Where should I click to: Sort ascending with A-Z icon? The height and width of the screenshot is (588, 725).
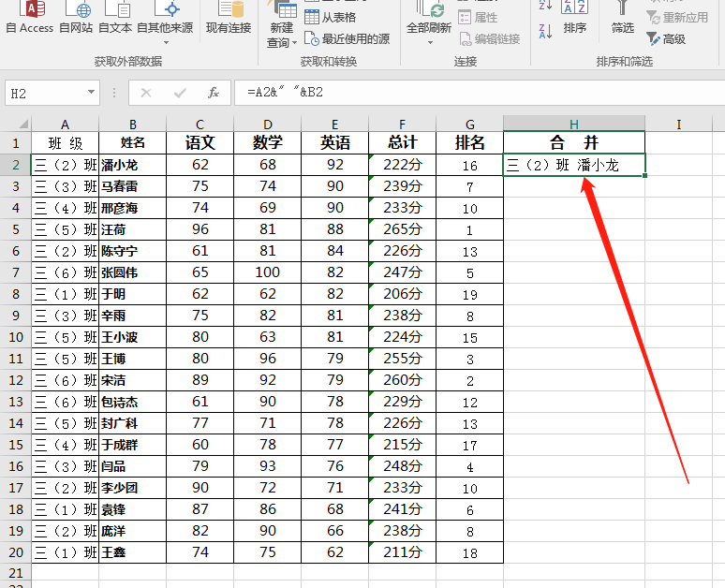coord(545,6)
